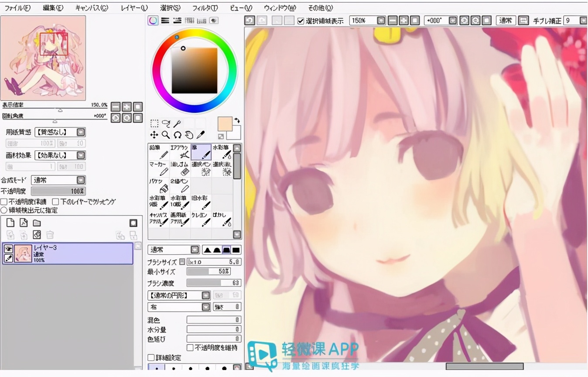Click the foreground color swatch

point(225,124)
